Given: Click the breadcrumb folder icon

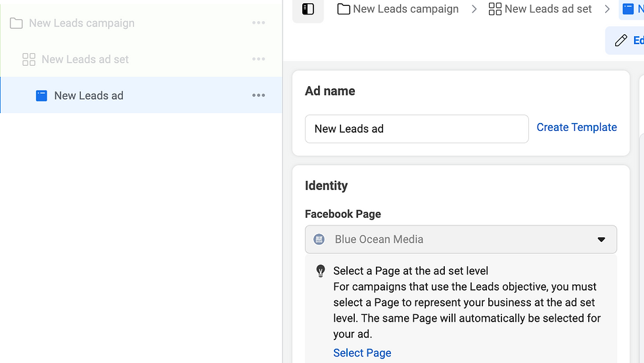Looking at the screenshot, I should (x=343, y=9).
